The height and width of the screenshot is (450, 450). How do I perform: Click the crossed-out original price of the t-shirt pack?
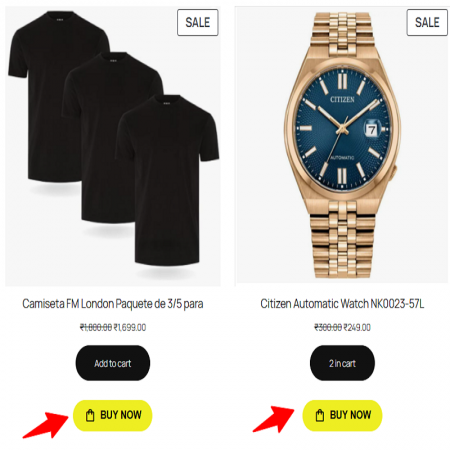(x=96, y=327)
